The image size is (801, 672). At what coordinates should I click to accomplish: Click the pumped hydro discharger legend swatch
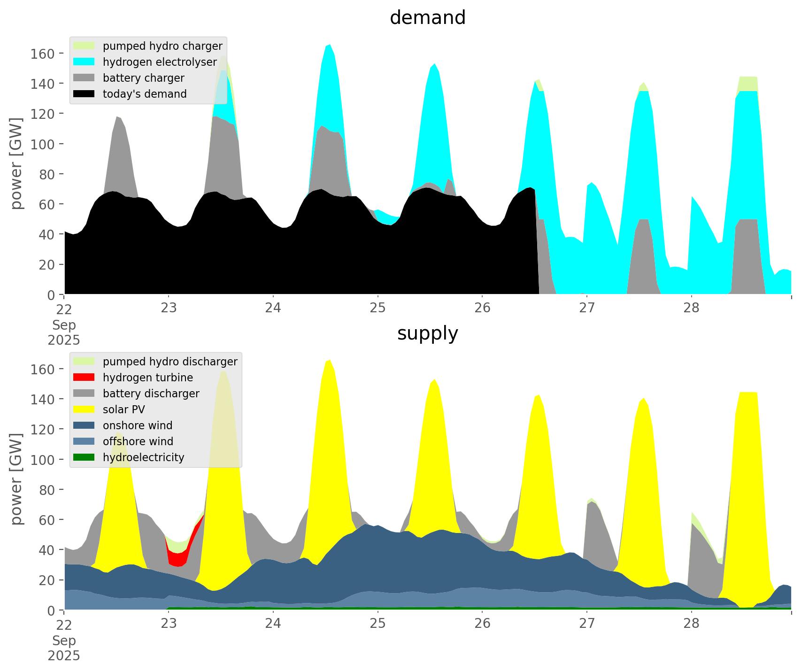85,362
